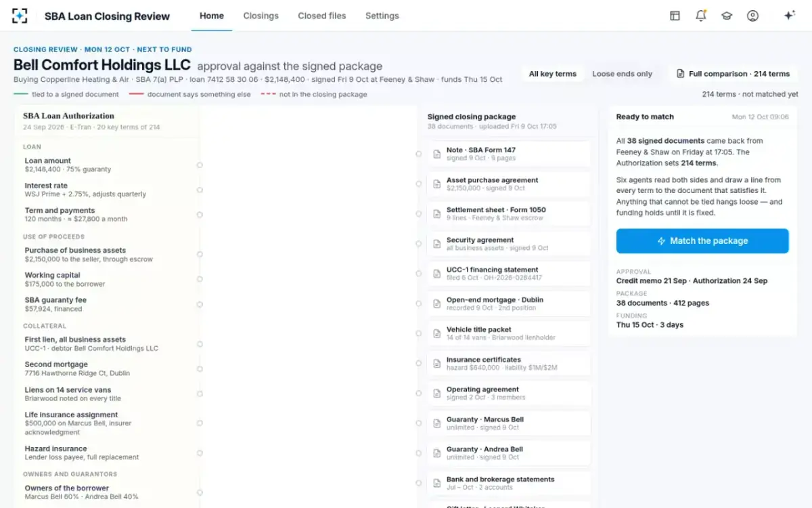Image resolution: width=812 pixels, height=508 pixels.
Task: Open the user account profile icon
Action: click(752, 16)
